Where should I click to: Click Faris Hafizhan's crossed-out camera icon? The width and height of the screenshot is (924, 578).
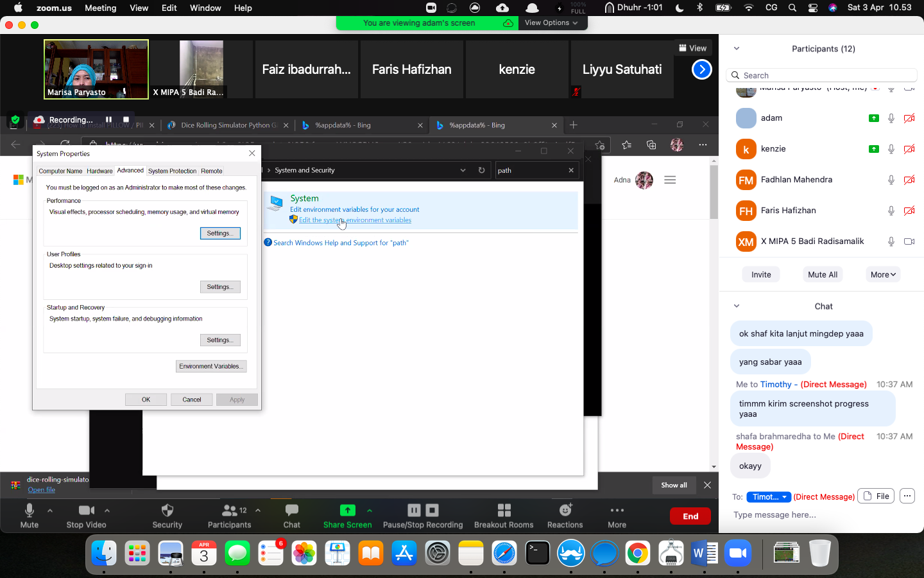[x=909, y=211]
